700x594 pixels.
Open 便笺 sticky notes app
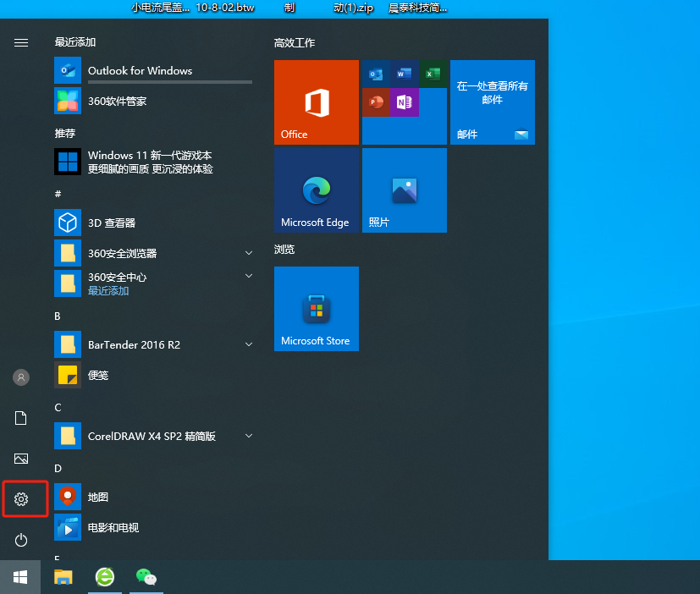(x=153, y=375)
